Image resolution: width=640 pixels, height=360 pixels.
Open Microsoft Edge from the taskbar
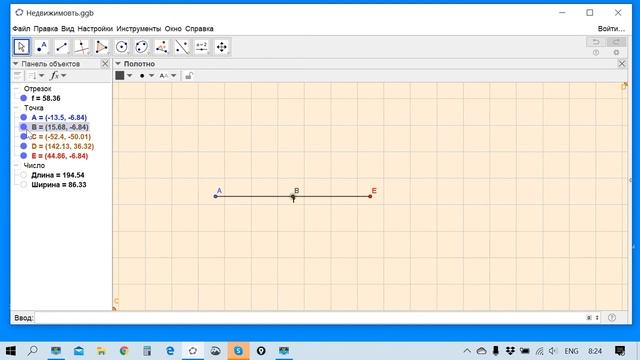point(170,351)
